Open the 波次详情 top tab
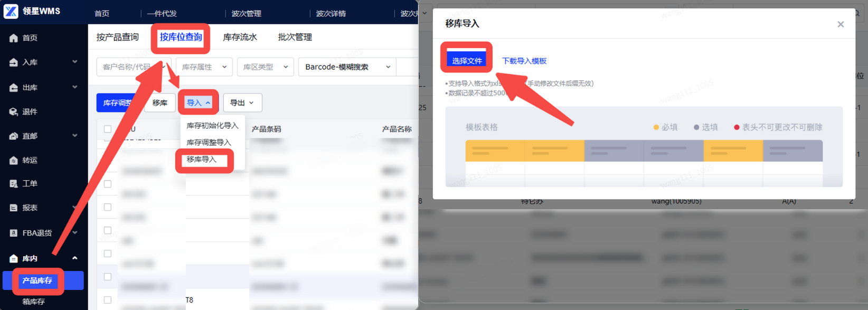 (331, 14)
